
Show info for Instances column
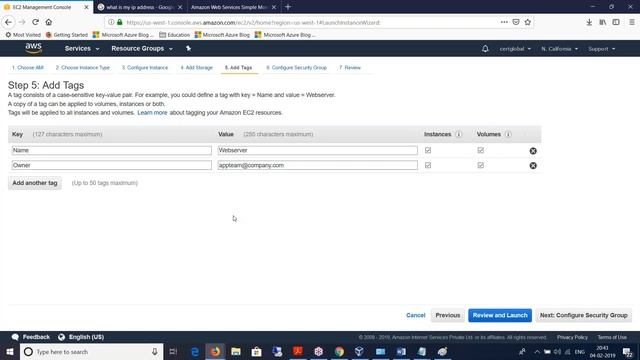pos(459,134)
